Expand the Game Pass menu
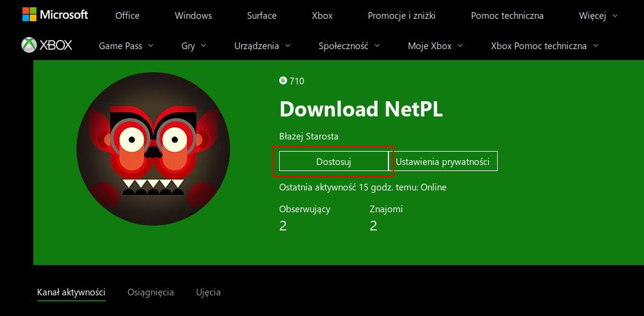 tap(126, 46)
